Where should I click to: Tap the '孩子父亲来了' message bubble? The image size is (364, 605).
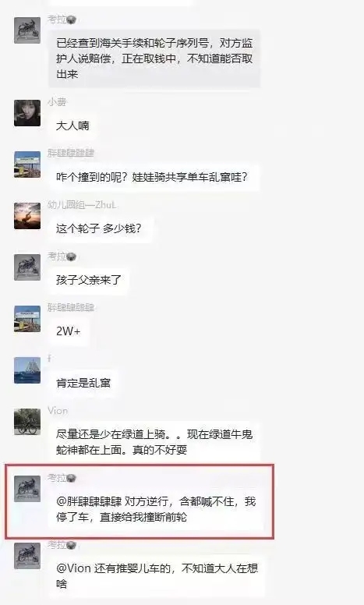[89, 280]
